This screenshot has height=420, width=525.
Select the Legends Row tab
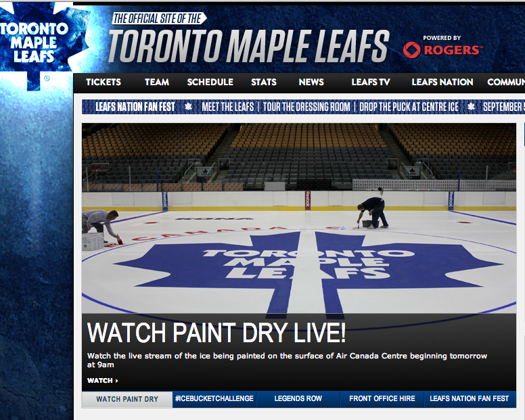[x=298, y=399]
